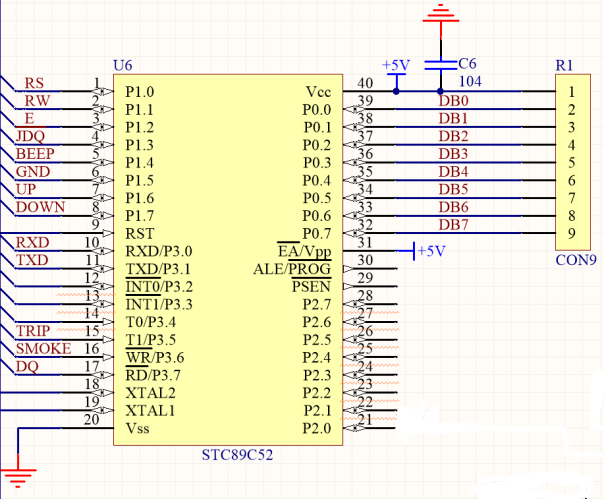Viewport: 605px width, 499px height.
Task: Select the DB2 net label
Action: (x=453, y=136)
